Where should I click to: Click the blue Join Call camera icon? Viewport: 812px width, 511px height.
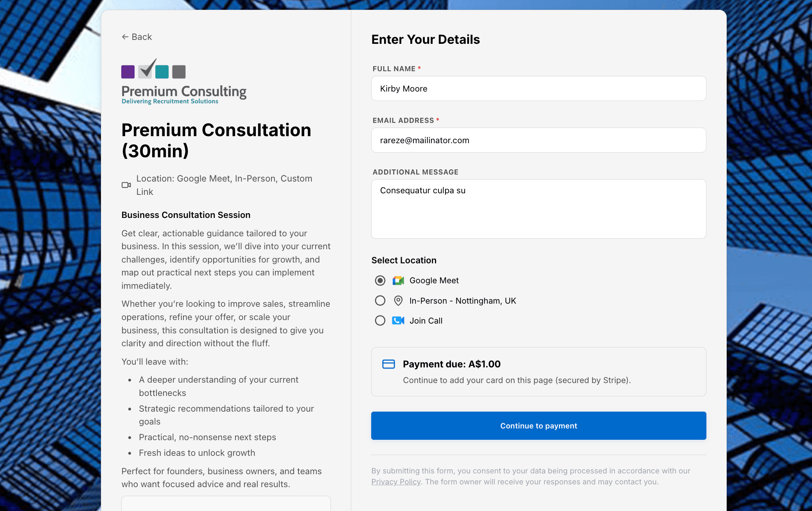(x=398, y=321)
